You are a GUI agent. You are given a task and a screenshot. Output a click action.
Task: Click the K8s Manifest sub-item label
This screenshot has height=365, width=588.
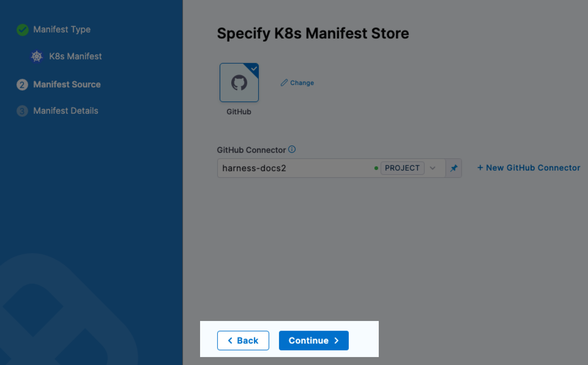75,57
